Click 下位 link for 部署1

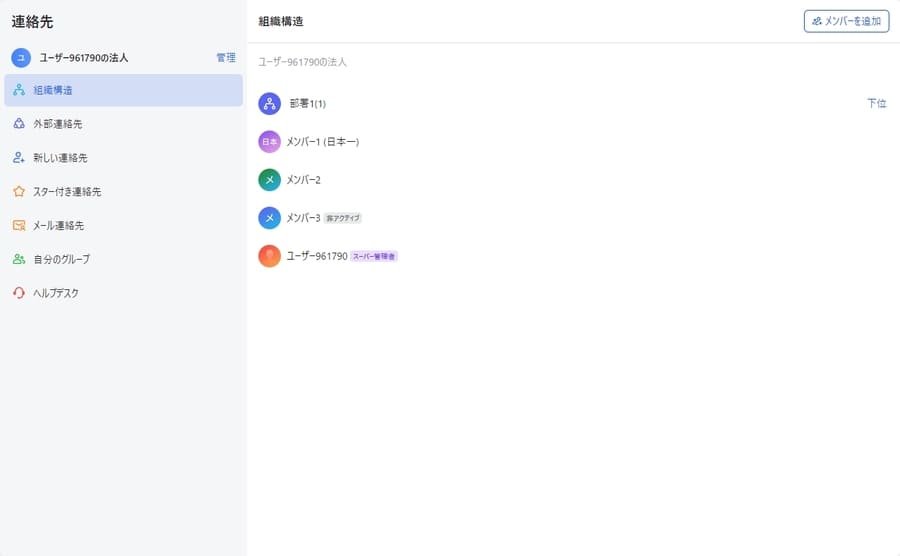pos(876,104)
